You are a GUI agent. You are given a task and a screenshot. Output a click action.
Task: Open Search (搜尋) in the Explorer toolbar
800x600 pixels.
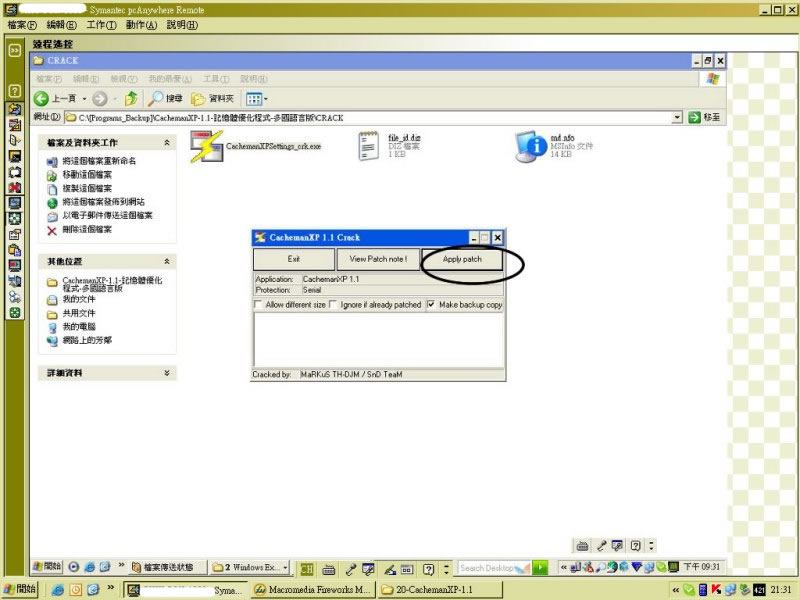165,98
